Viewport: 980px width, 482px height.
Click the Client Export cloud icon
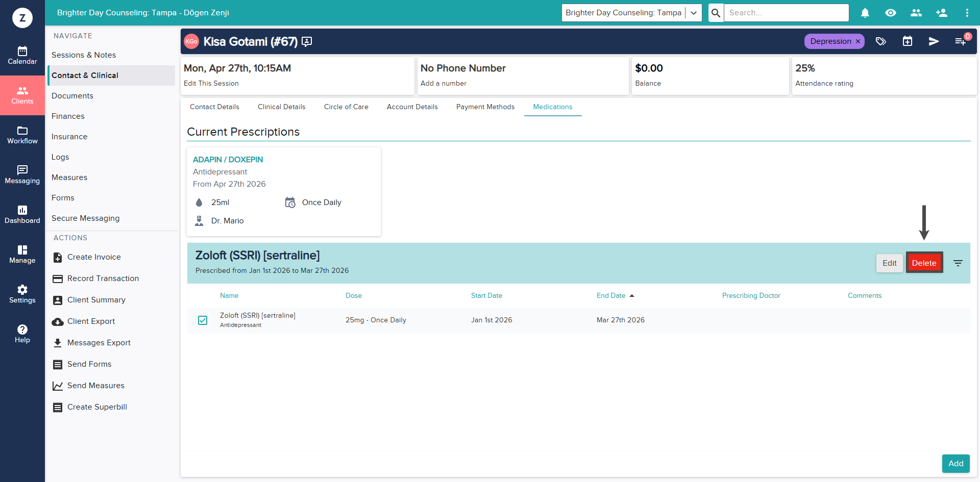coord(58,322)
